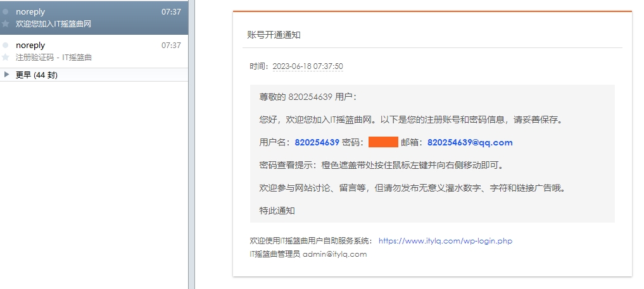The image size is (644, 289).
Task: Expand the 更早 group triangle
Action: (6, 75)
